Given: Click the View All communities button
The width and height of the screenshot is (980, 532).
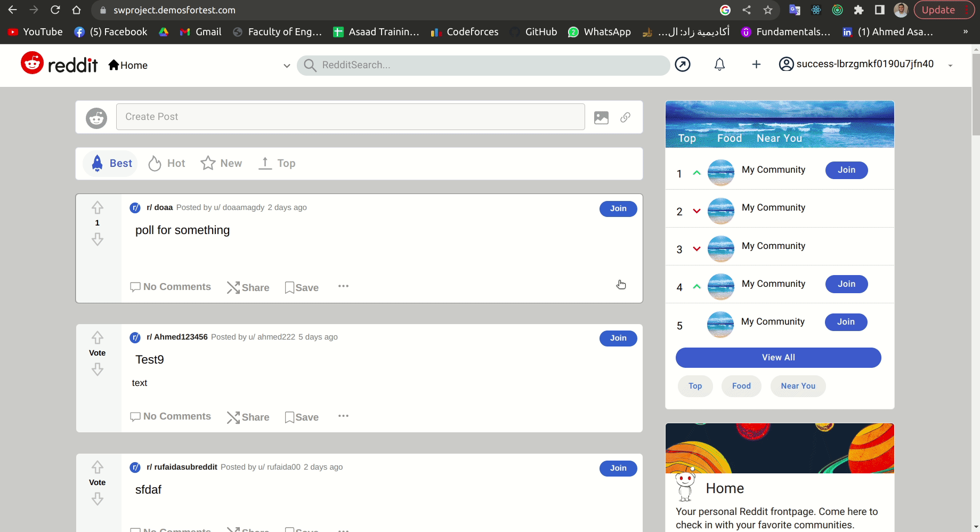Looking at the screenshot, I should pos(778,358).
